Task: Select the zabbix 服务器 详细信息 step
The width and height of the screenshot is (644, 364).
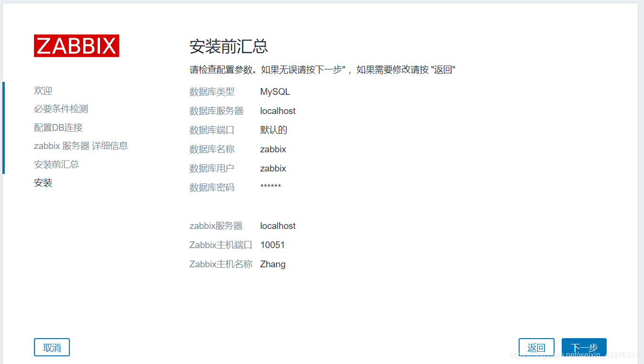Action: [80, 146]
